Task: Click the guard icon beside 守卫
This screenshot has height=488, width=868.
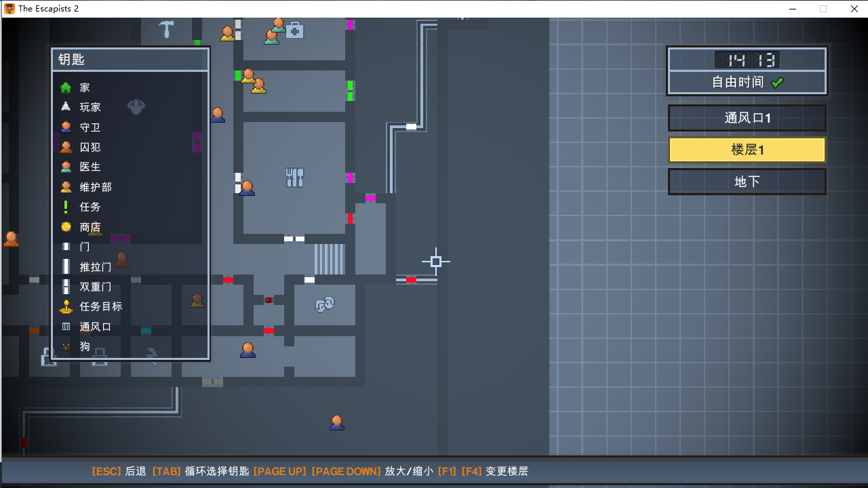Action: point(66,127)
